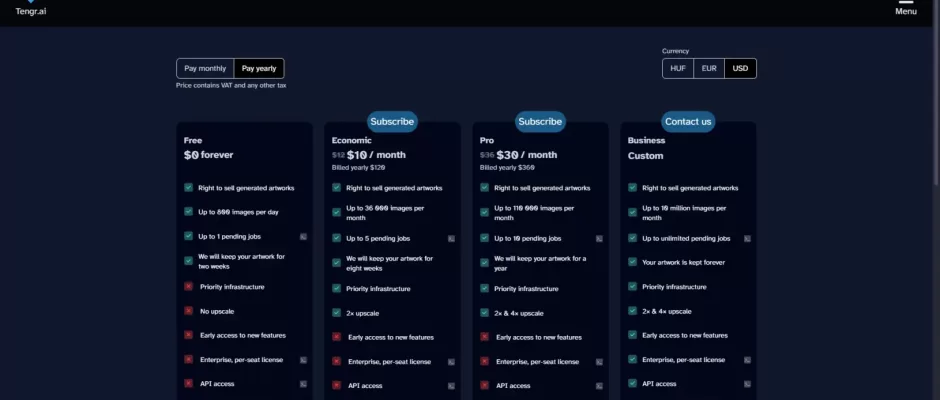Click 'Billed yearly $360' text

[x=507, y=168]
